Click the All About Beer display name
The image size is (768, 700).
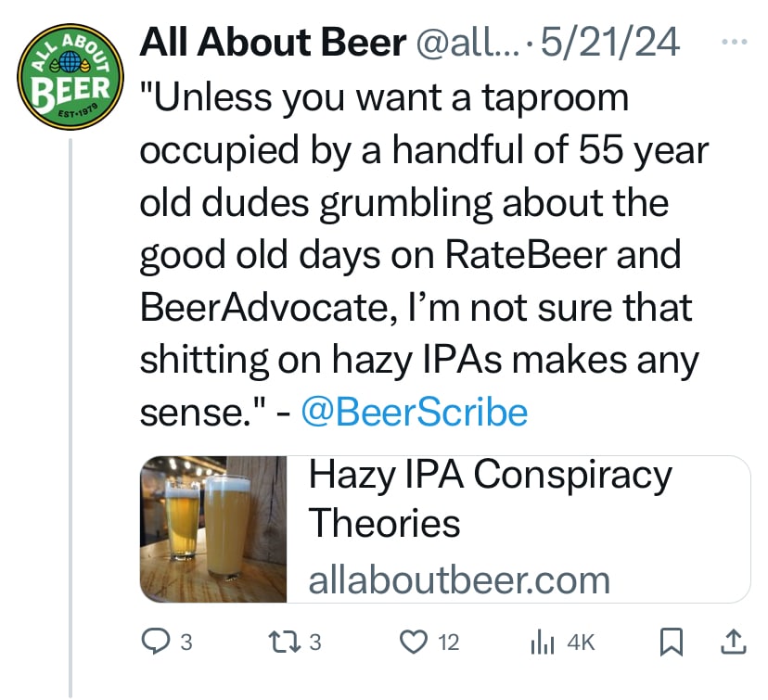273,42
